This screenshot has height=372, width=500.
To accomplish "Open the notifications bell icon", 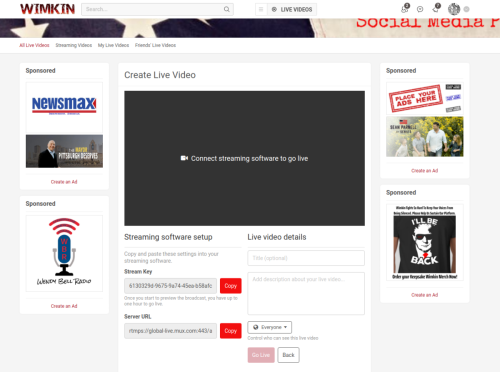I will click(x=436, y=9).
